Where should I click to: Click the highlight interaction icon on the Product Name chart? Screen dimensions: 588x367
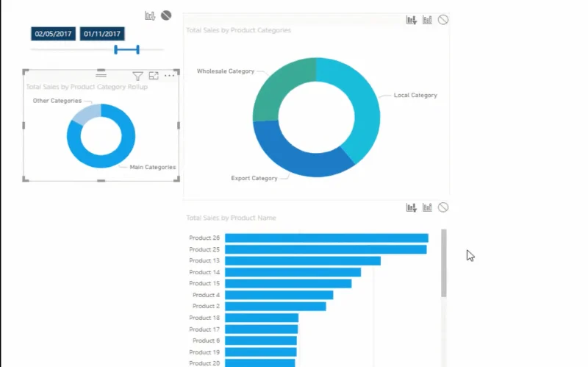click(427, 207)
